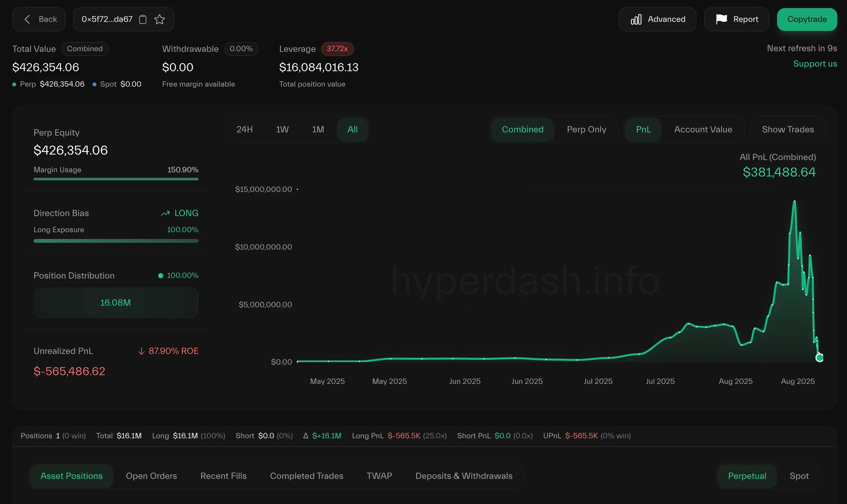Click the UPnL $-565.5K value

[x=581, y=436]
